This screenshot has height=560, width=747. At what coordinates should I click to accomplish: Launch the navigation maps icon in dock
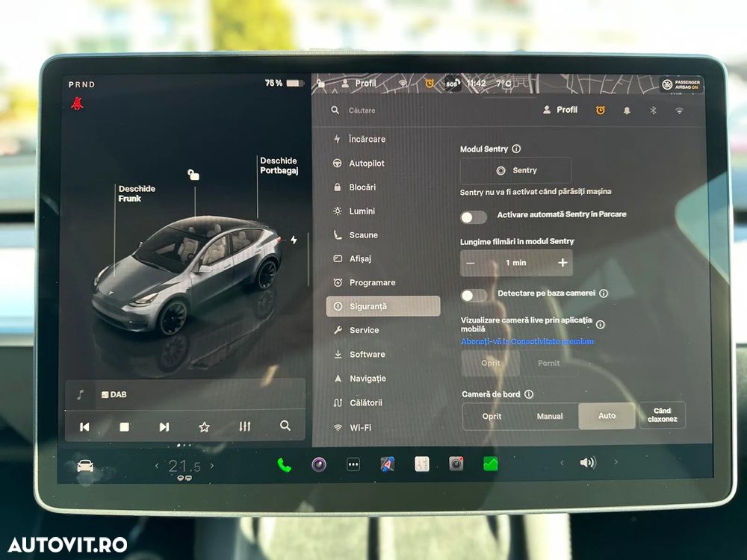click(x=387, y=464)
